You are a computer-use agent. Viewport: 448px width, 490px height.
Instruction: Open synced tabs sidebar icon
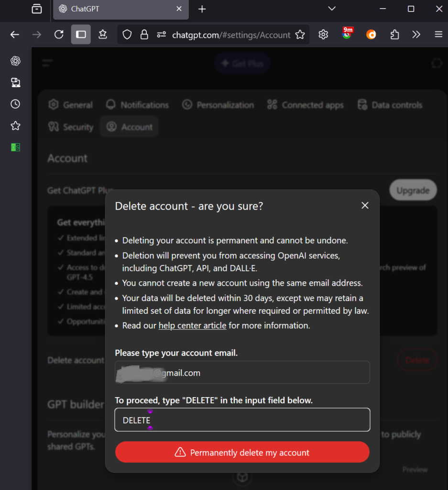click(x=15, y=82)
